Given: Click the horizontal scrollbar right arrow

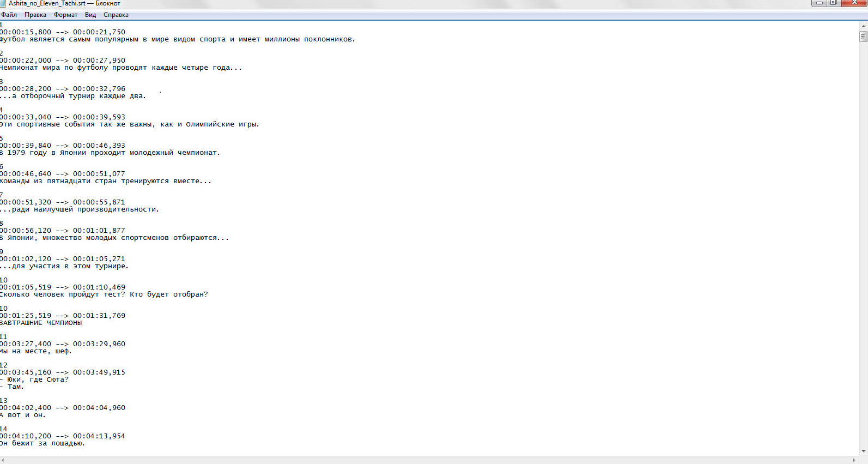Looking at the screenshot, I should coord(854,460).
